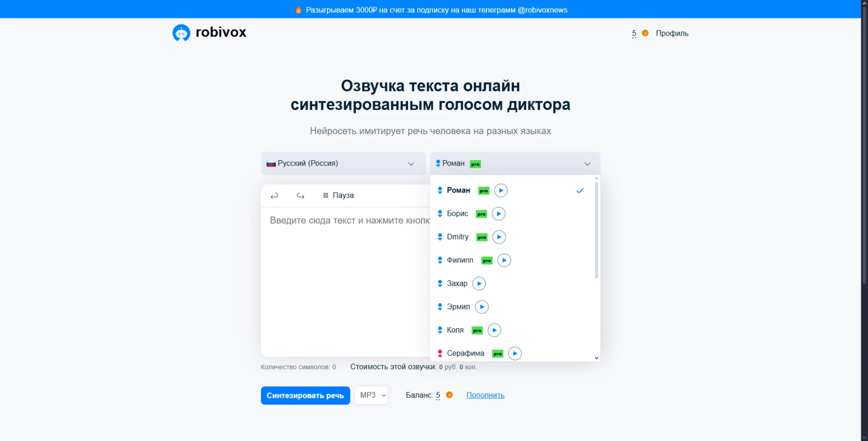Listen to the Захар voice preview
Viewport: 868px width, 441px height.
coord(479,283)
